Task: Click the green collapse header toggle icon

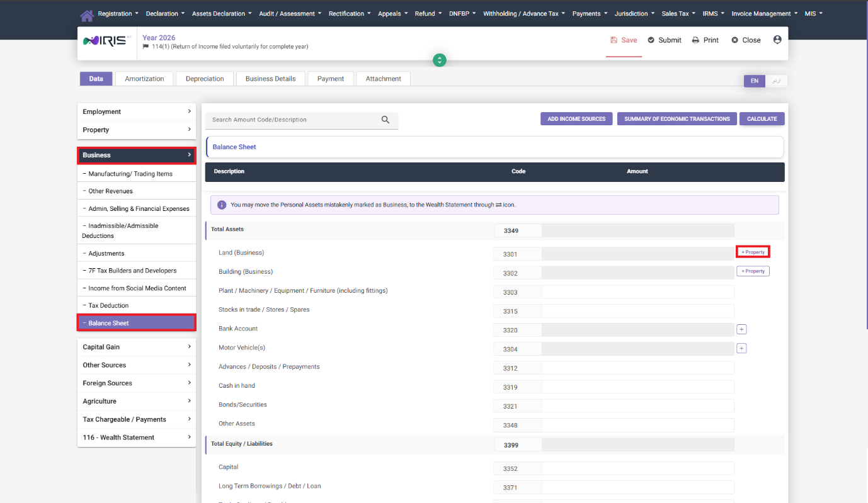Action: tap(440, 60)
